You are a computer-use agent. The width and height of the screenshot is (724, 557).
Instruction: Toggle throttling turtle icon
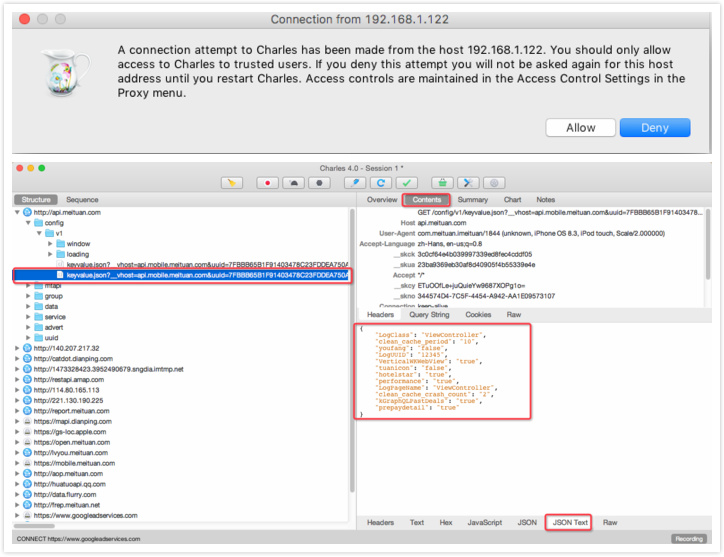pyautogui.click(x=293, y=183)
